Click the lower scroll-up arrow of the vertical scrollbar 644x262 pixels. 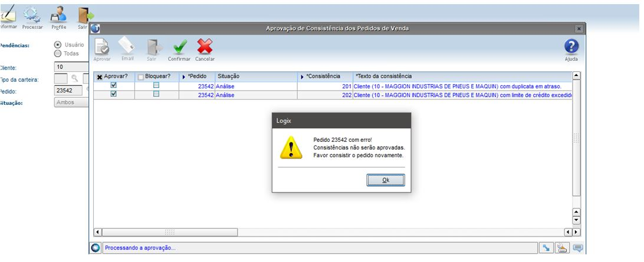576,212
